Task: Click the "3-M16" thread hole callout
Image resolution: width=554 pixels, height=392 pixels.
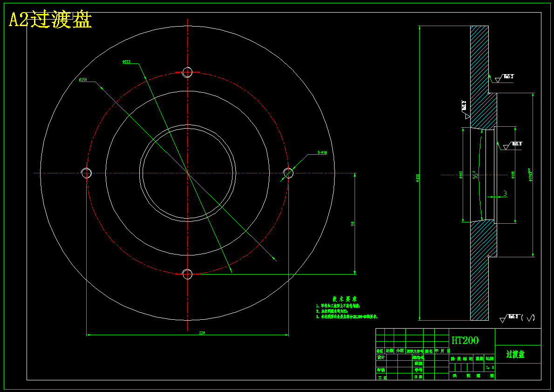Action: (x=322, y=153)
